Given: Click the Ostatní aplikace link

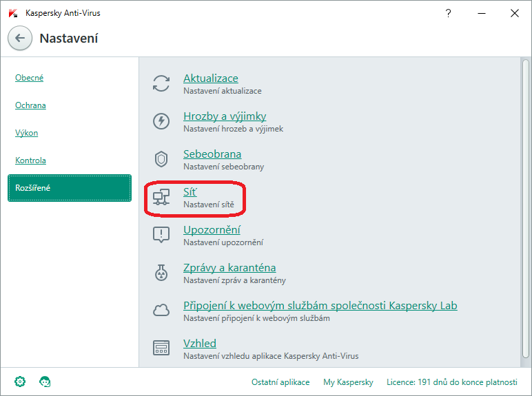Looking at the screenshot, I should point(280,382).
